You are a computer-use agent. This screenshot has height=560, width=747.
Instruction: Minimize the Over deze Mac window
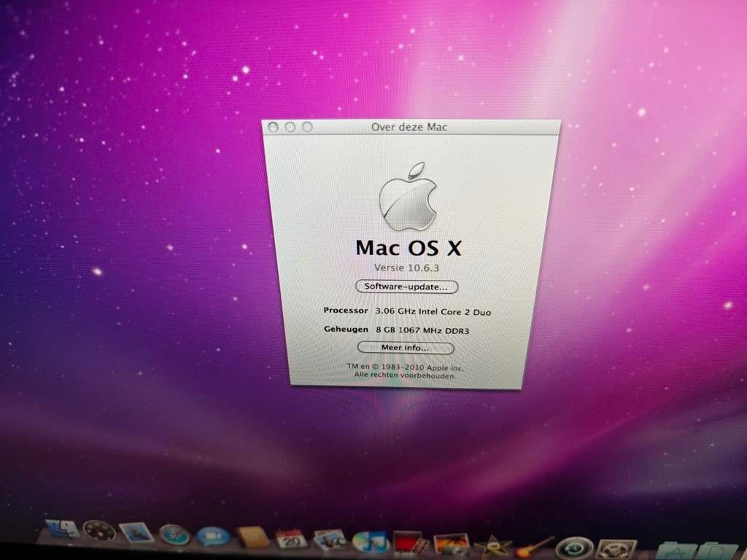290,127
